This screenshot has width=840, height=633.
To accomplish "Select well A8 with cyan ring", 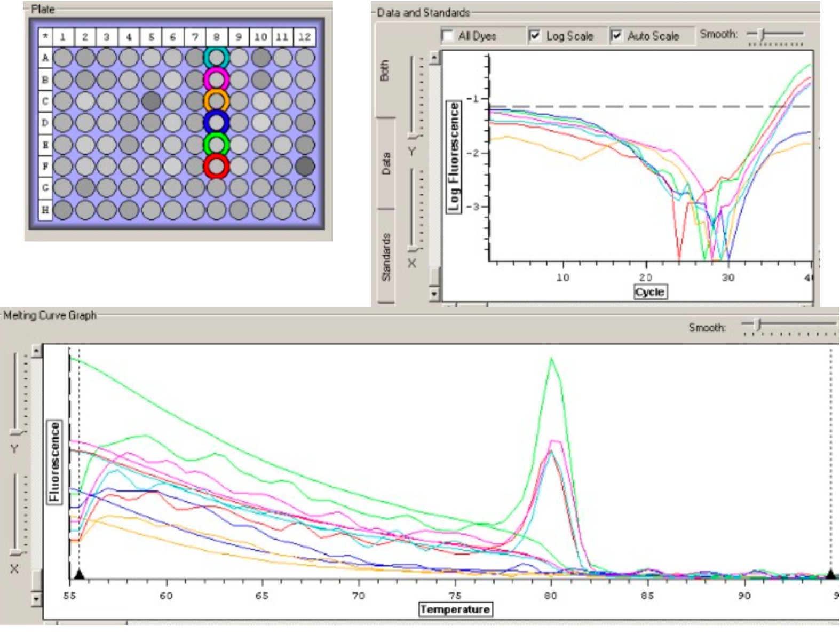I will [x=216, y=58].
